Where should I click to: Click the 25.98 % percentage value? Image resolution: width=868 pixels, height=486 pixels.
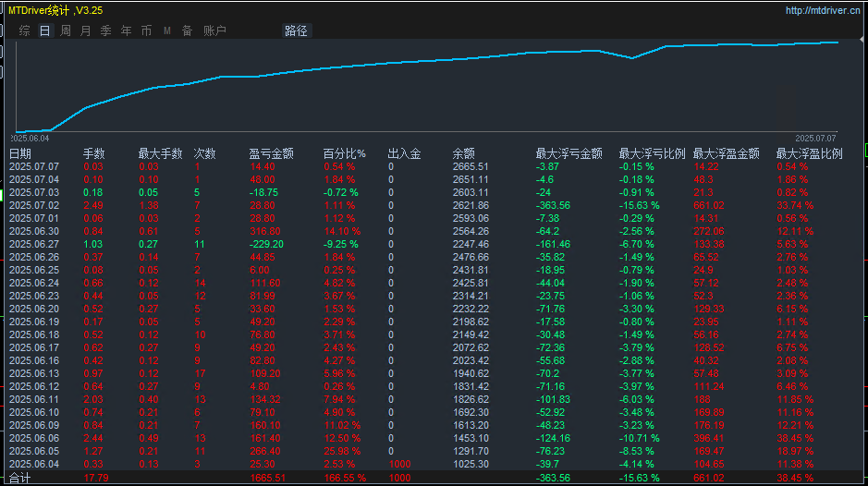[342, 451]
